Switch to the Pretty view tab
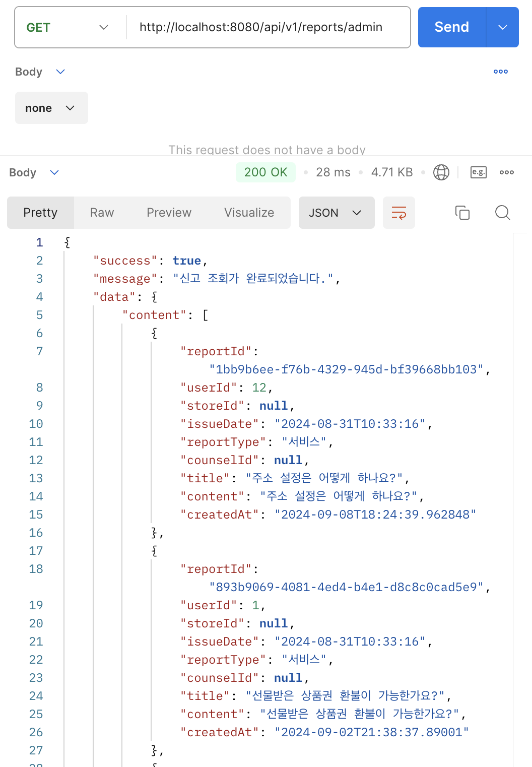532x767 pixels. (x=40, y=213)
